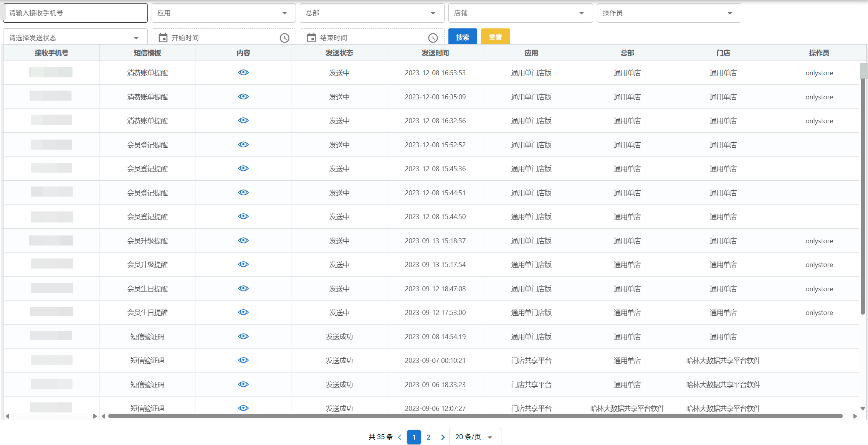Screen dimensions: 868x445
Task: View content of the 15:45:36 message
Action: [x=243, y=168]
